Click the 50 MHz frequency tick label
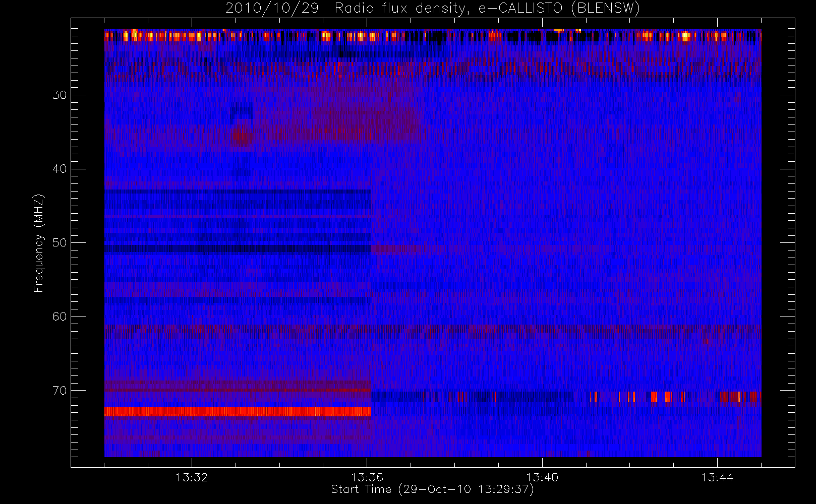 60,242
